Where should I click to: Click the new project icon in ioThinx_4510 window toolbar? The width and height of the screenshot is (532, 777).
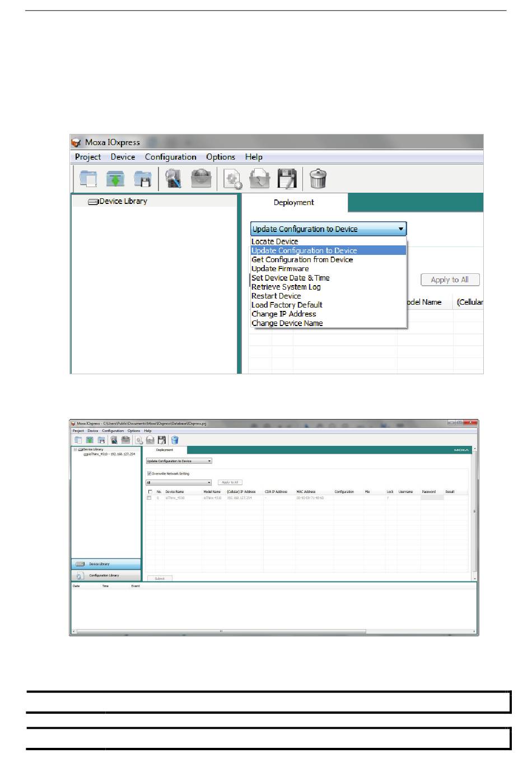tap(78, 440)
